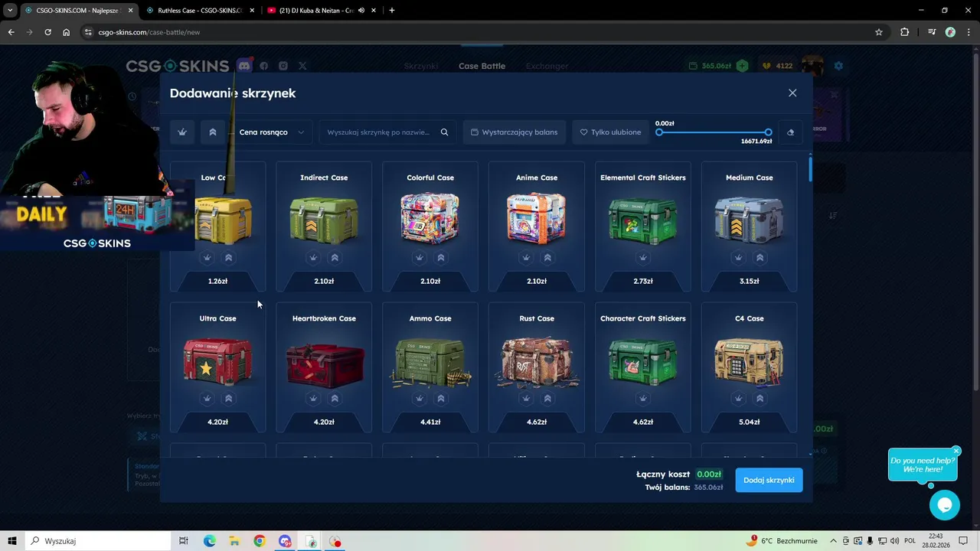This screenshot has height=551, width=980.
Task: Switch to the DJ Kuba & Neitan YouTube tab
Action: click(320, 11)
